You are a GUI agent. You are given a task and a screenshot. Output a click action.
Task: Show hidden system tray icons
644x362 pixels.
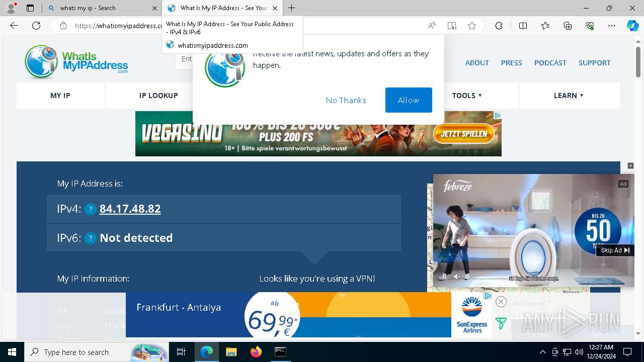click(542, 352)
